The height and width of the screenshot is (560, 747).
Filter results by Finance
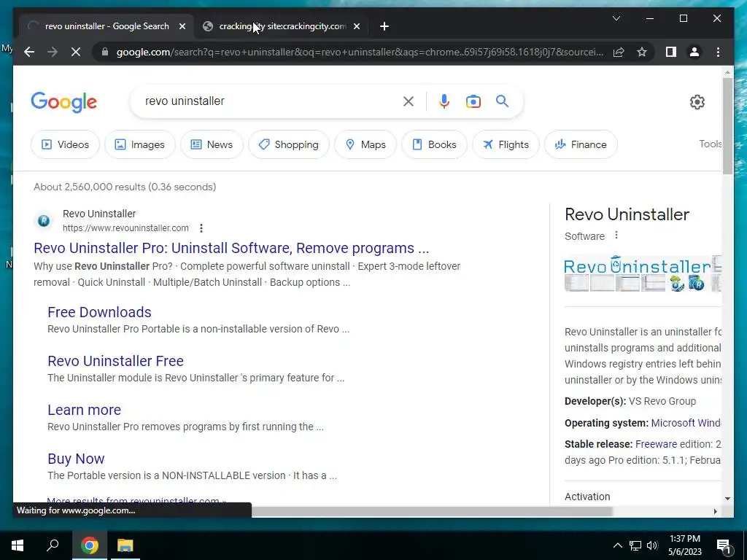581,144
